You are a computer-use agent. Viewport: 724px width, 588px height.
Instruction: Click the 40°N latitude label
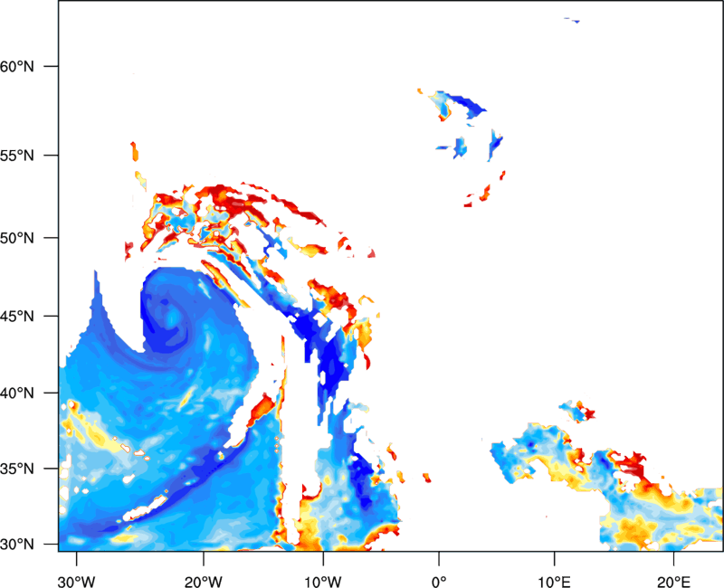click(17, 394)
